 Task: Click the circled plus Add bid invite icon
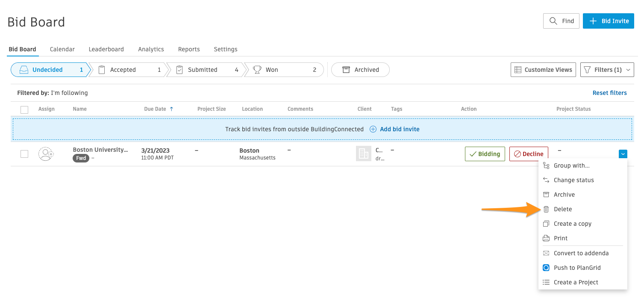click(373, 129)
